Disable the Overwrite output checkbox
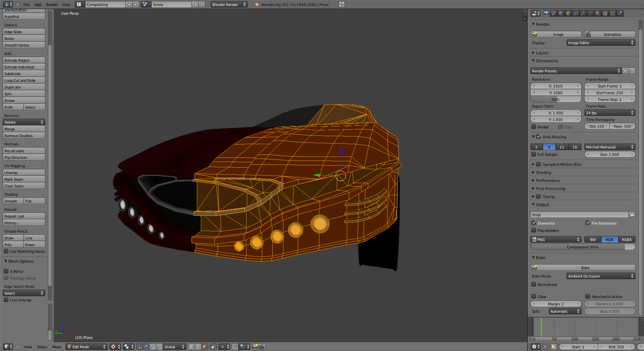 coord(534,223)
